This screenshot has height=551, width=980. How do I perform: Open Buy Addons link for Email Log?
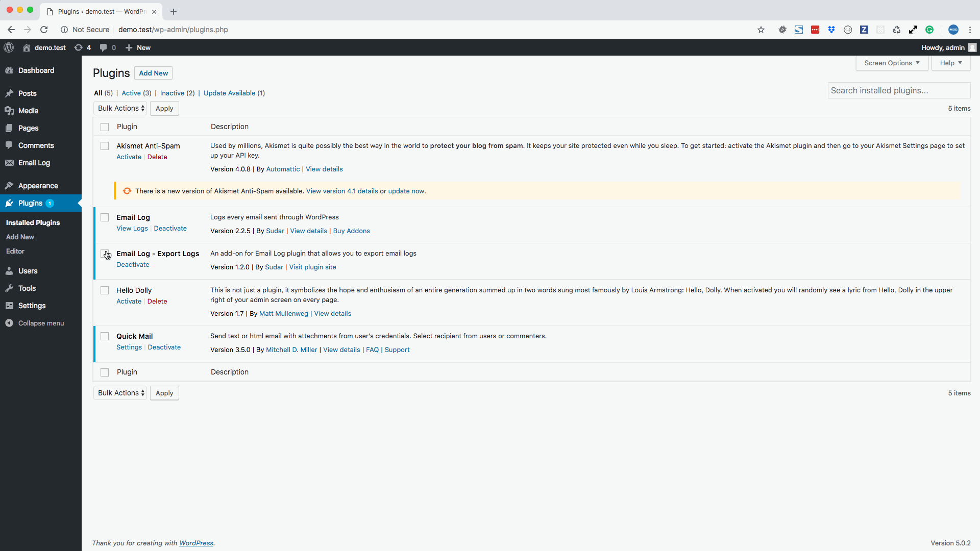[x=352, y=231]
